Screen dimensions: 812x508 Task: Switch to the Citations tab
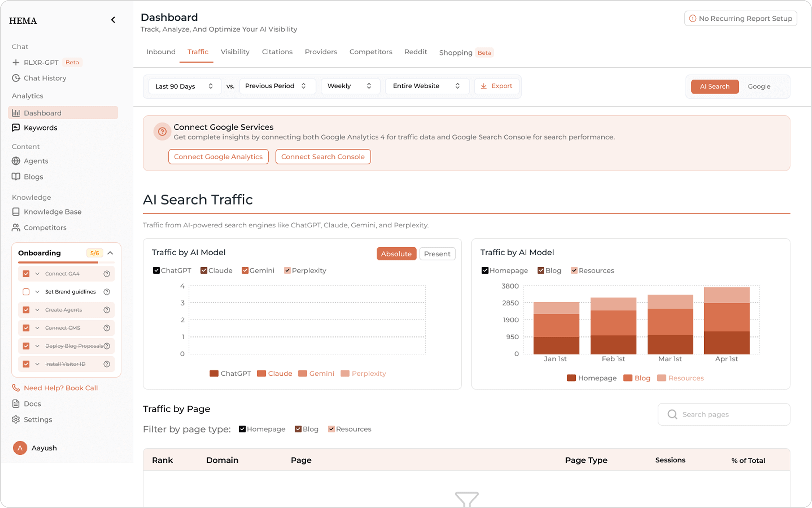[x=277, y=52]
